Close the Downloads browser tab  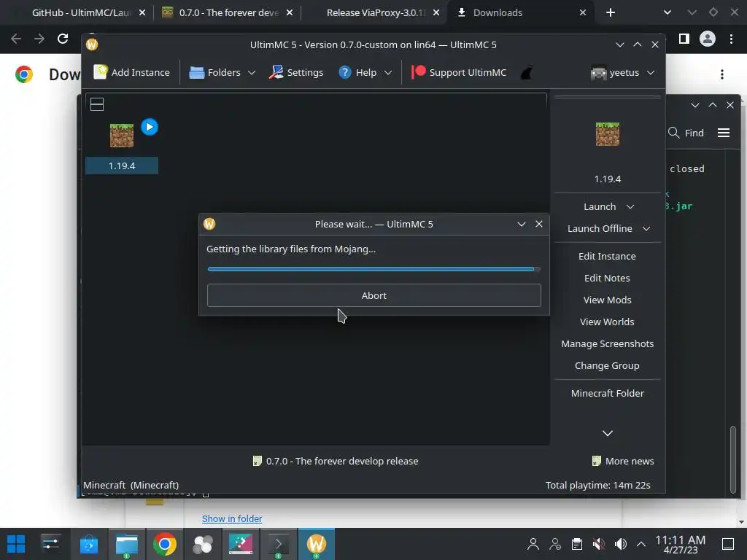coord(583,13)
